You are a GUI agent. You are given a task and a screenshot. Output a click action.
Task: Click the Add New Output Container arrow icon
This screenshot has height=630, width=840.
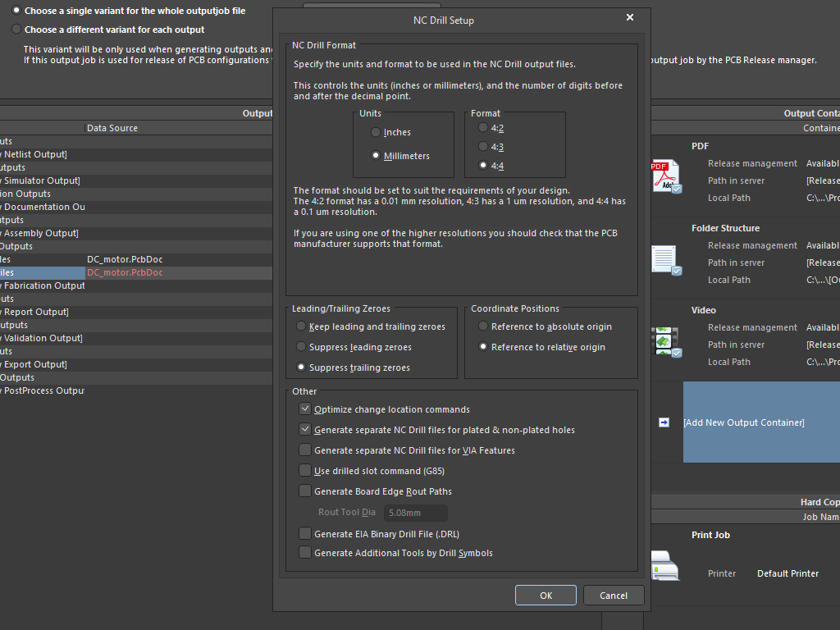coord(664,422)
